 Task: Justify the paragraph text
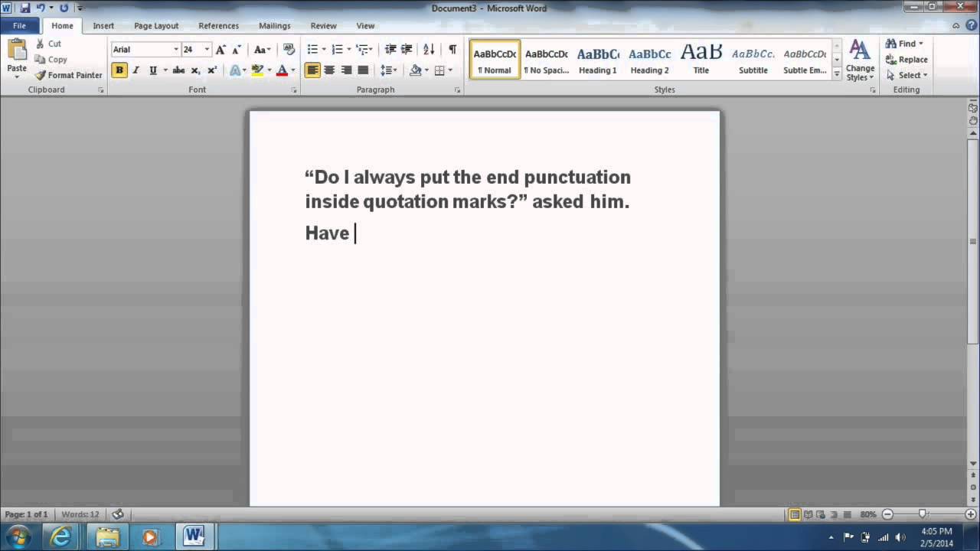pos(363,70)
